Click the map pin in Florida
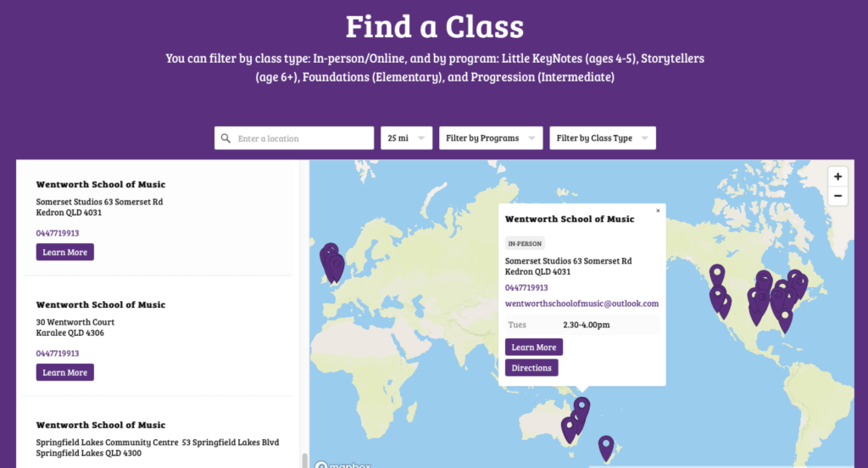The height and width of the screenshot is (468, 868). tap(785, 318)
